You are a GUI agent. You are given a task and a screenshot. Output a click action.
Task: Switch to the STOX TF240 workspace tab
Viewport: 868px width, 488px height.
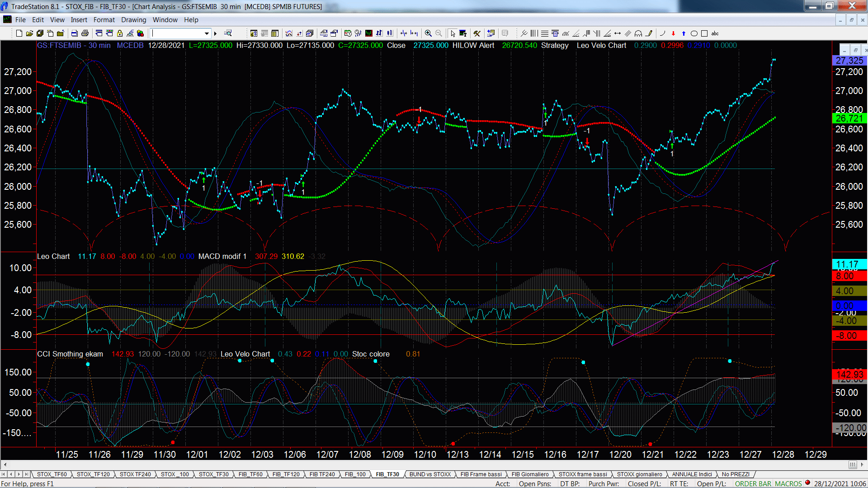[x=135, y=474]
